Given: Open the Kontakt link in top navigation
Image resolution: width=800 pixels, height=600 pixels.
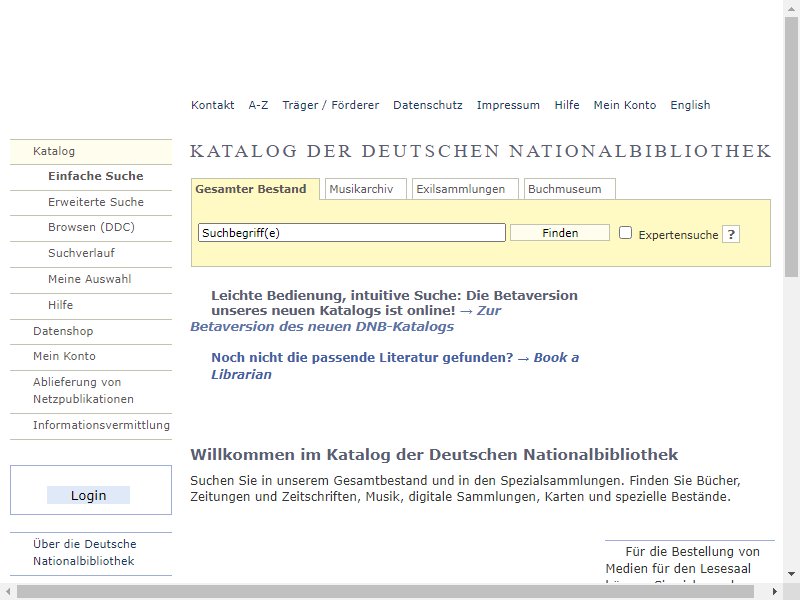Looking at the screenshot, I should (x=212, y=105).
